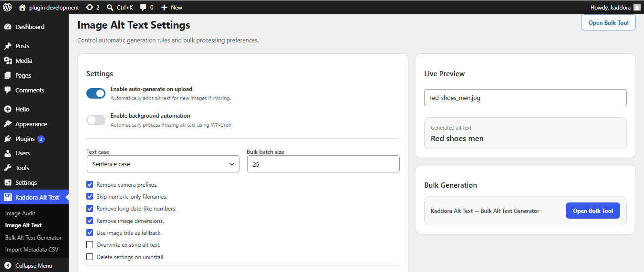Click the Kaddora Alt Text → Bulk Alt Text Generator text

pyautogui.click(x=485, y=211)
